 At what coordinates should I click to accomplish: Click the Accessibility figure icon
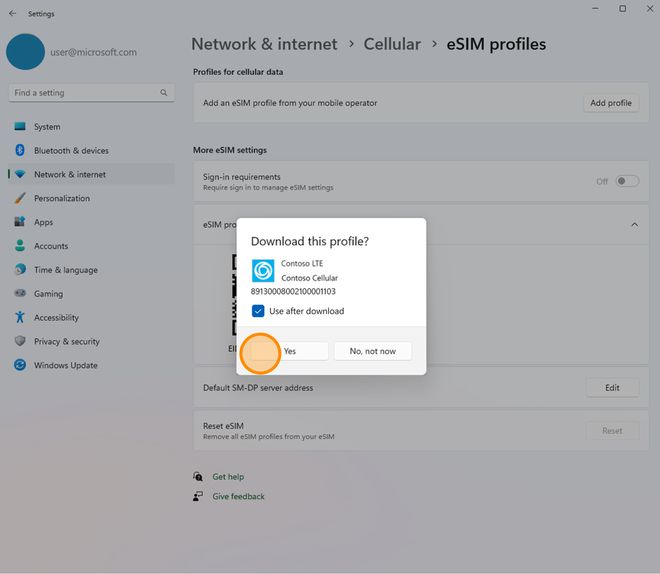pos(19,318)
